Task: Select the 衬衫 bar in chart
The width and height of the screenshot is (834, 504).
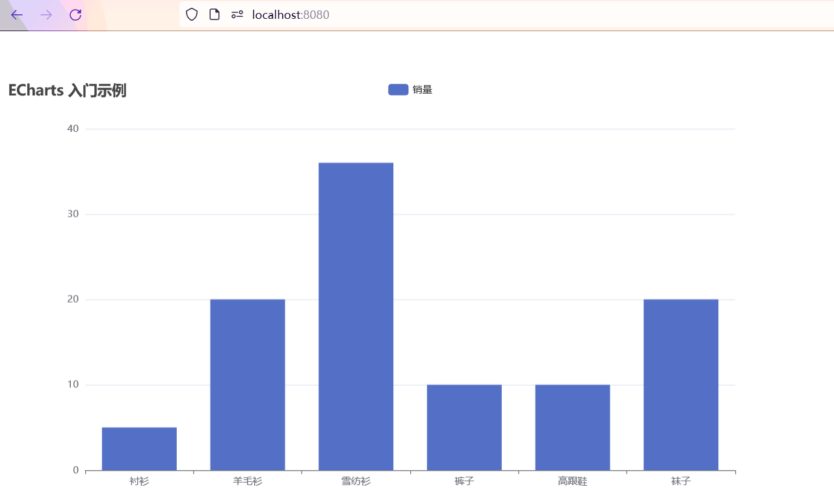Action: point(139,449)
